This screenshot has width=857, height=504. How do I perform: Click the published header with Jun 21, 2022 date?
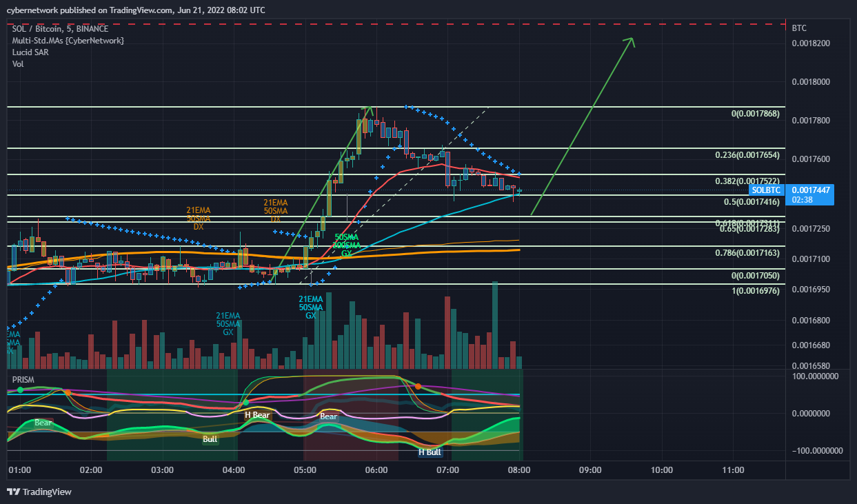pos(137,10)
